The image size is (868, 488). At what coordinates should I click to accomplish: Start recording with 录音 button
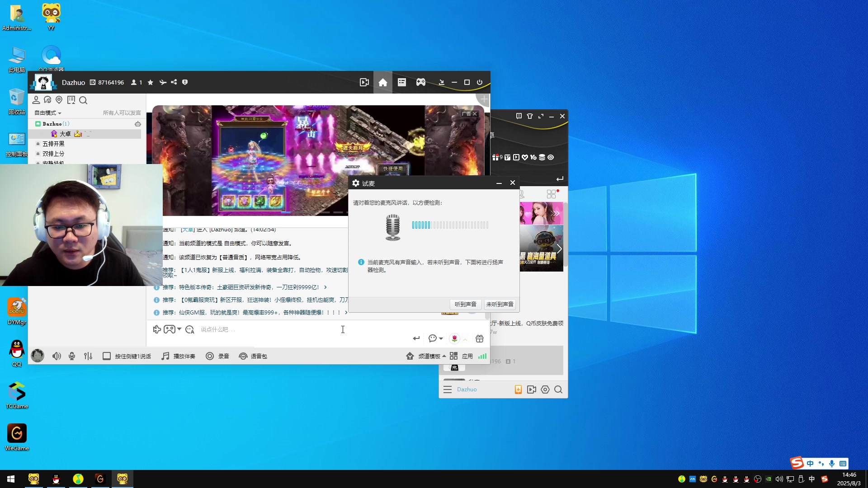click(x=217, y=357)
